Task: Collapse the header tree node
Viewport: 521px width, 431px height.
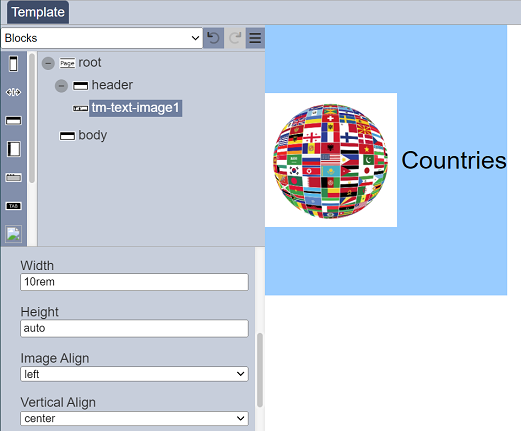Action: point(61,86)
